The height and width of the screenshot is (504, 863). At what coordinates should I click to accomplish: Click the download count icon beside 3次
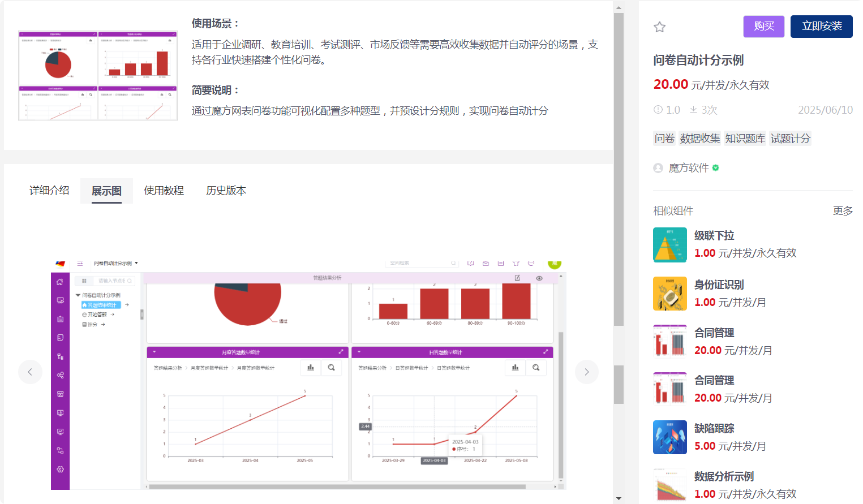[693, 110]
